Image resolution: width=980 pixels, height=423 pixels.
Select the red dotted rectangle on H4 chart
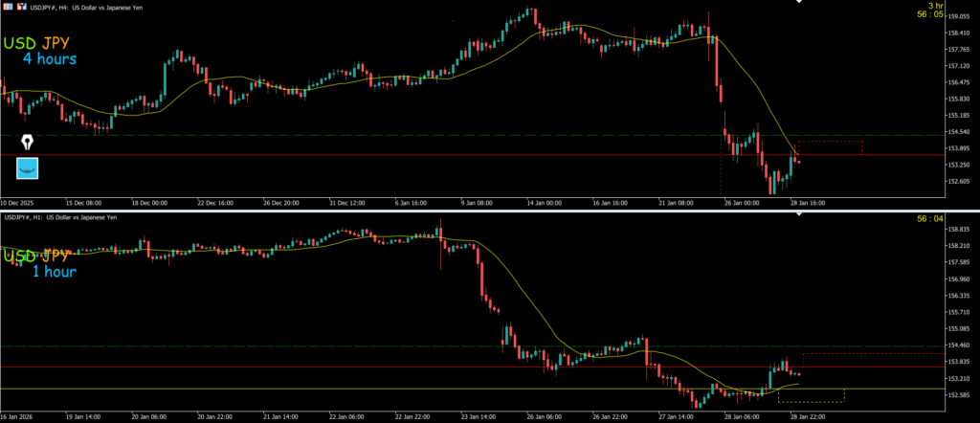830,147
